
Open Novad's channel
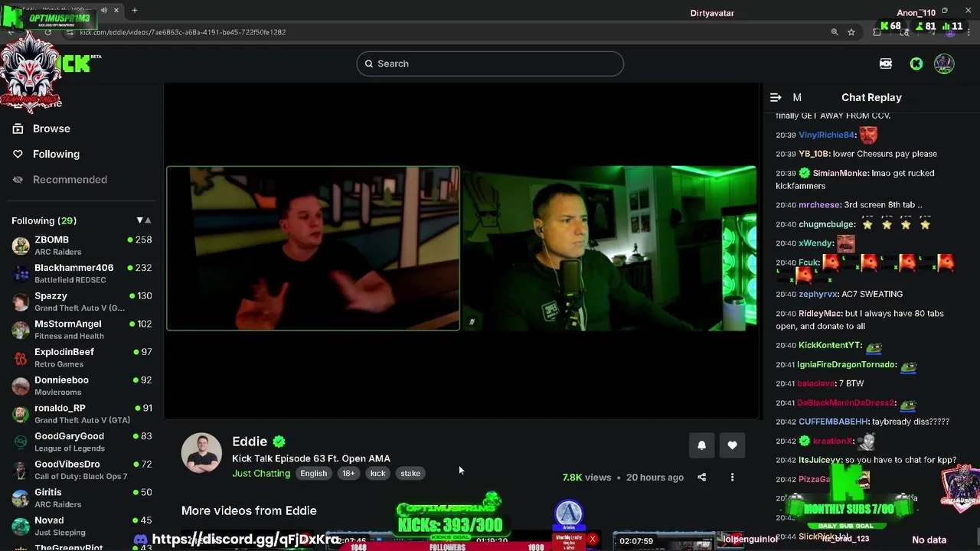(x=81, y=526)
